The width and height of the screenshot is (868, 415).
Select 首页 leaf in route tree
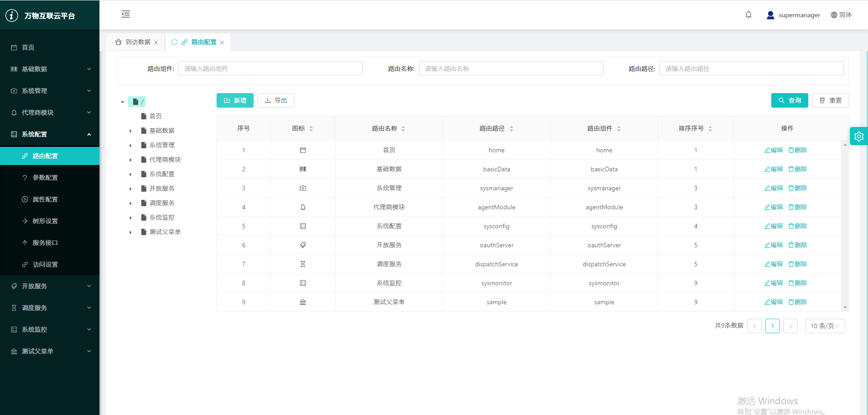click(151, 116)
